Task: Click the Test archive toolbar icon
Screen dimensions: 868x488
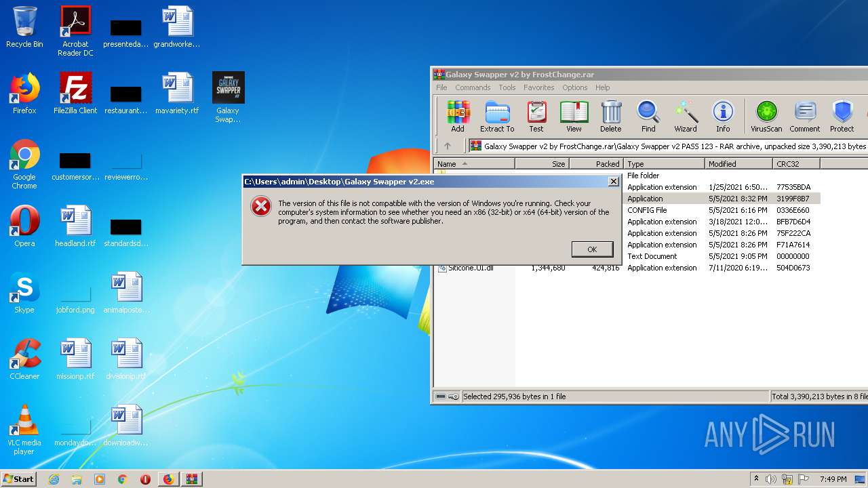Action: [x=536, y=116]
